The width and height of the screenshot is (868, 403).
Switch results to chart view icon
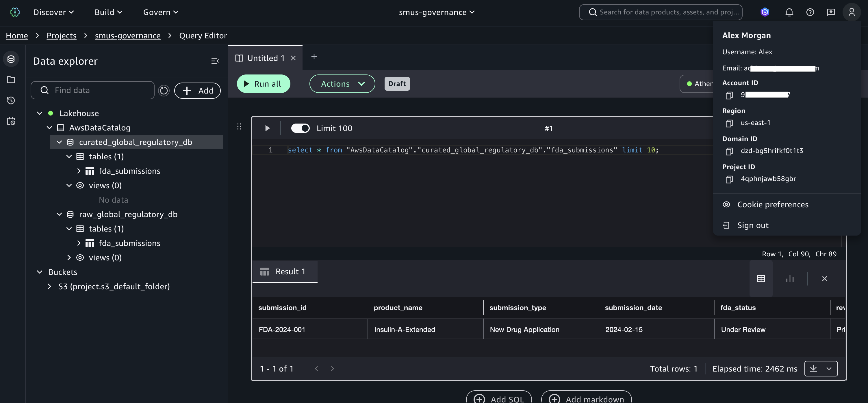[790, 278]
